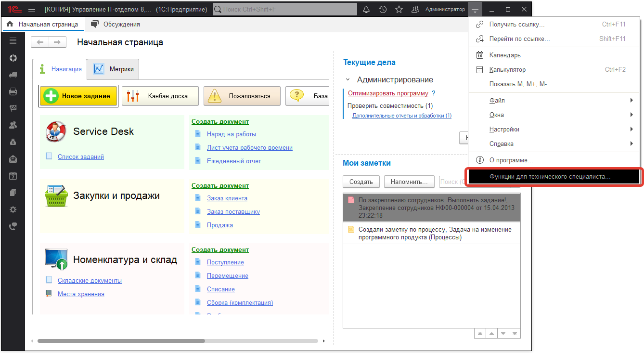Open the Обсуждения tab

coord(116,24)
